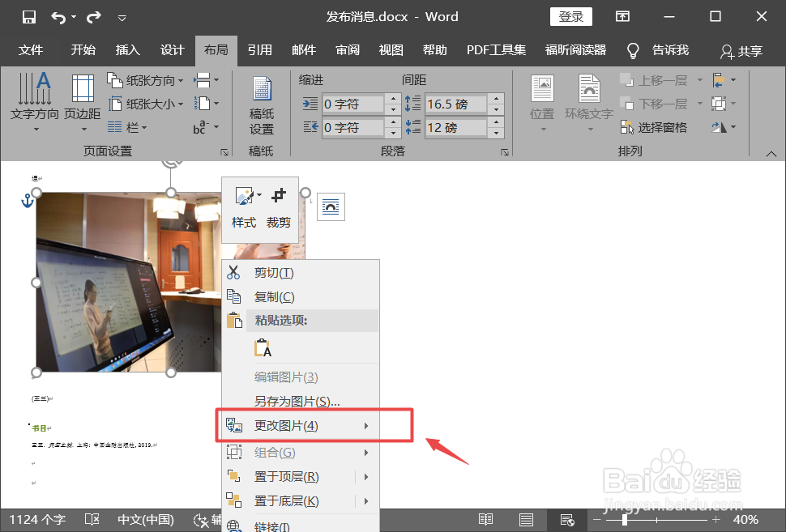Switch to the 审阅 tab
This screenshot has width=786, height=532.
coord(348,50)
